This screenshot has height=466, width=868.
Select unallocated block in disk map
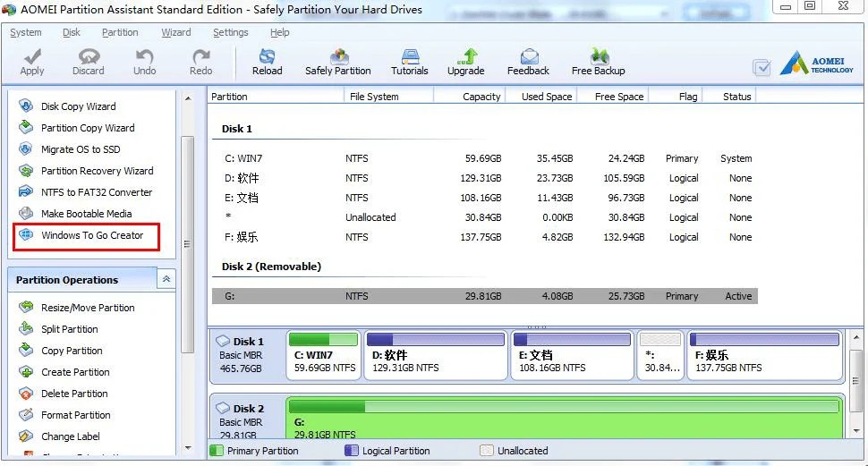[660, 355]
